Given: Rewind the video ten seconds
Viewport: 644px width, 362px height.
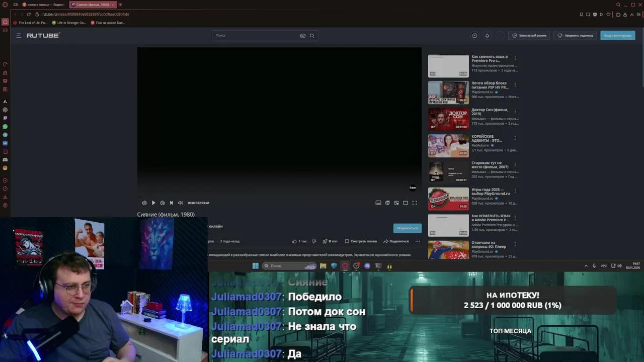Looking at the screenshot, I should click(144, 203).
